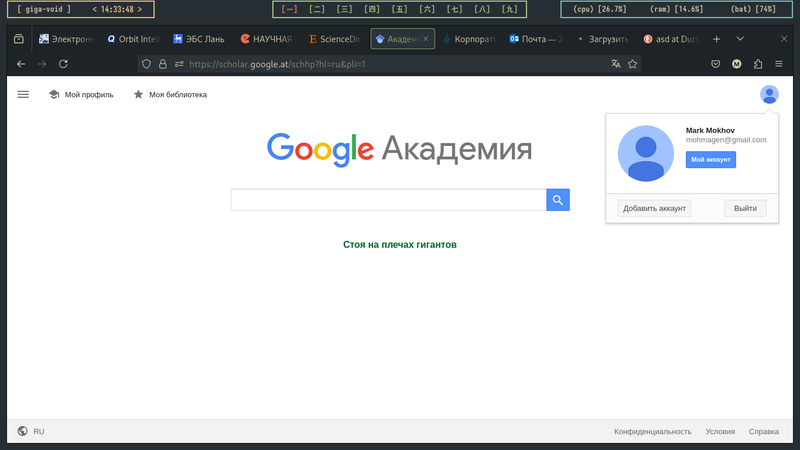Screen dimensions: 800x450
Task: Switch to the Orbit Intell tab
Action: pyautogui.click(x=133, y=39)
